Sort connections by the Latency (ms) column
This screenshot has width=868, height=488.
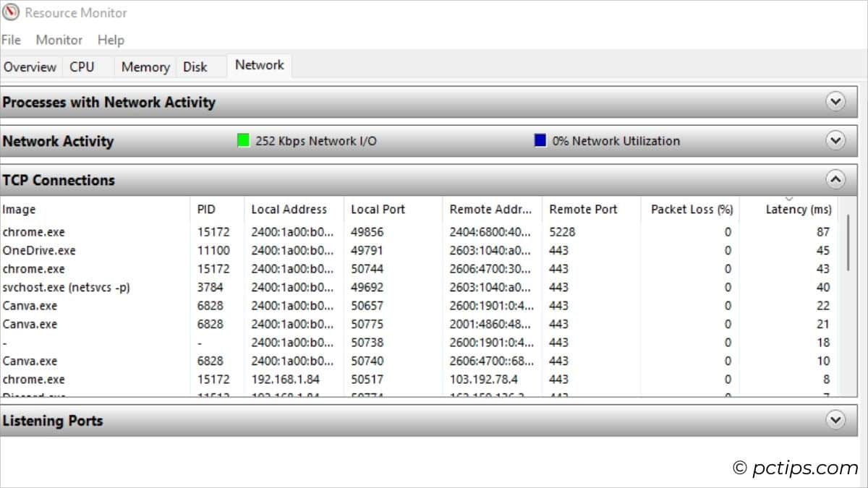(x=799, y=209)
